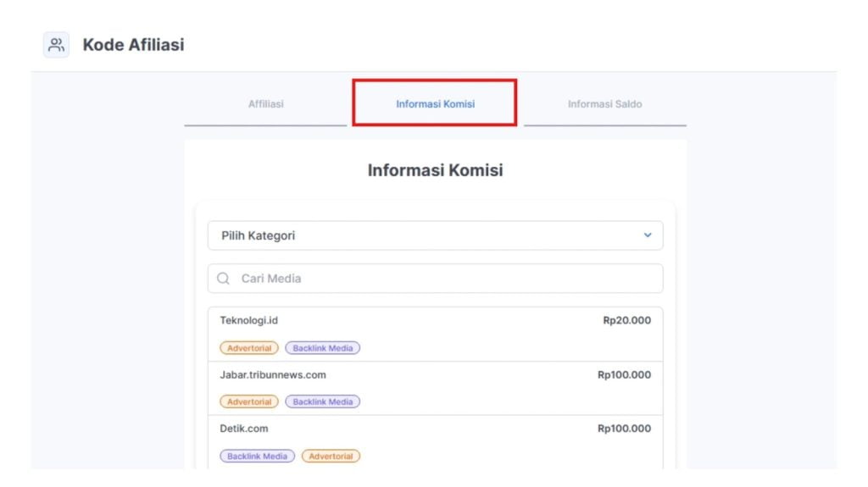The width and height of the screenshot is (868, 487).
Task: Open the Pilih Kategori dropdown
Action: point(435,235)
